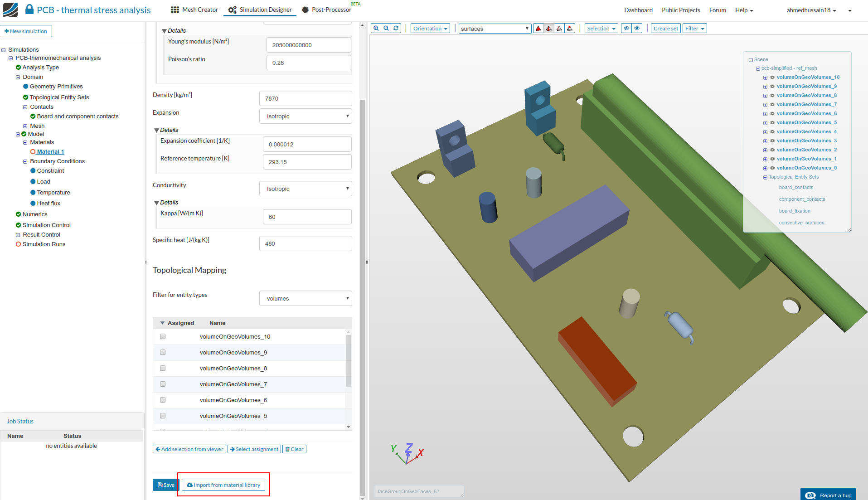The height and width of the screenshot is (500, 868).
Task: Tick the volumeOnGeoVolumes_7 checkbox
Action: (x=163, y=384)
